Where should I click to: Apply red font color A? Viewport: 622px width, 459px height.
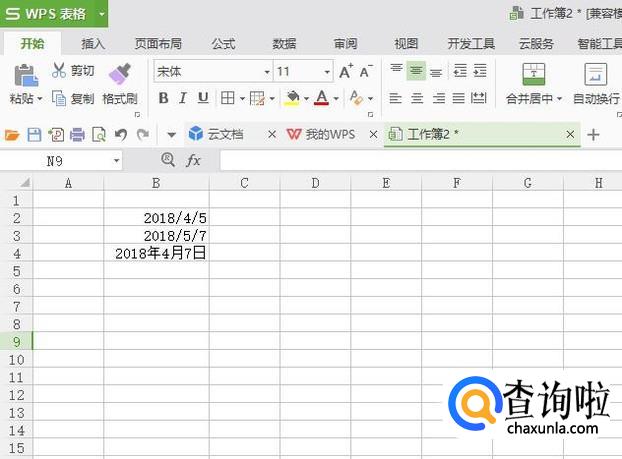(322, 98)
